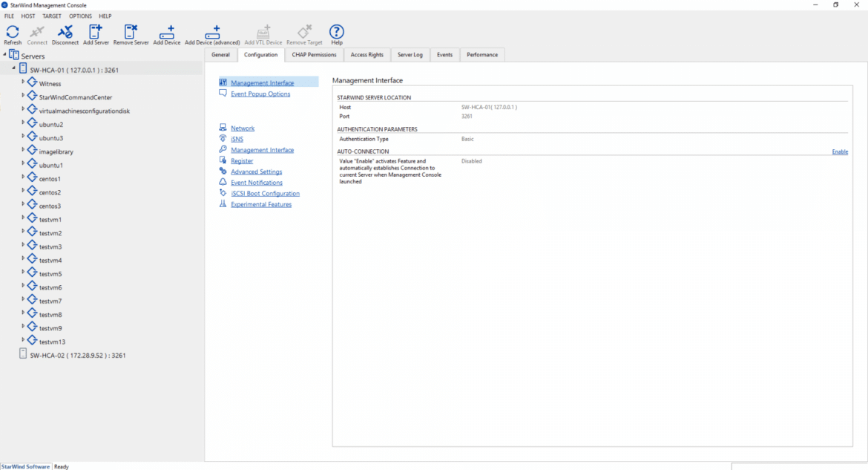Click the Refresh toolbar icon

[x=12, y=32]
